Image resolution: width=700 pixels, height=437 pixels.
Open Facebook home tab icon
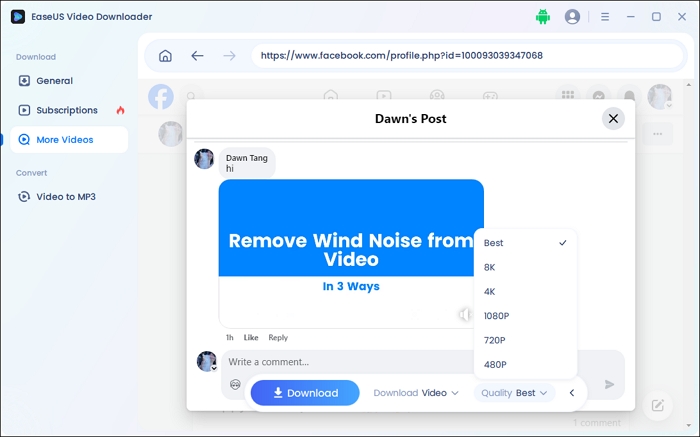click(x=331, y=96)
